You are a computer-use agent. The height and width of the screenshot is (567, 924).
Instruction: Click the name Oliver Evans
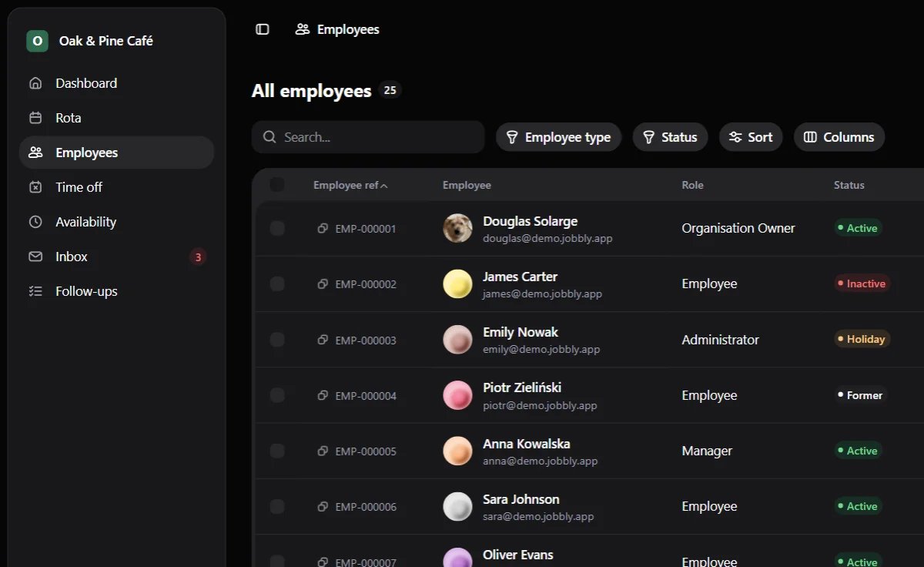point(518,555)
